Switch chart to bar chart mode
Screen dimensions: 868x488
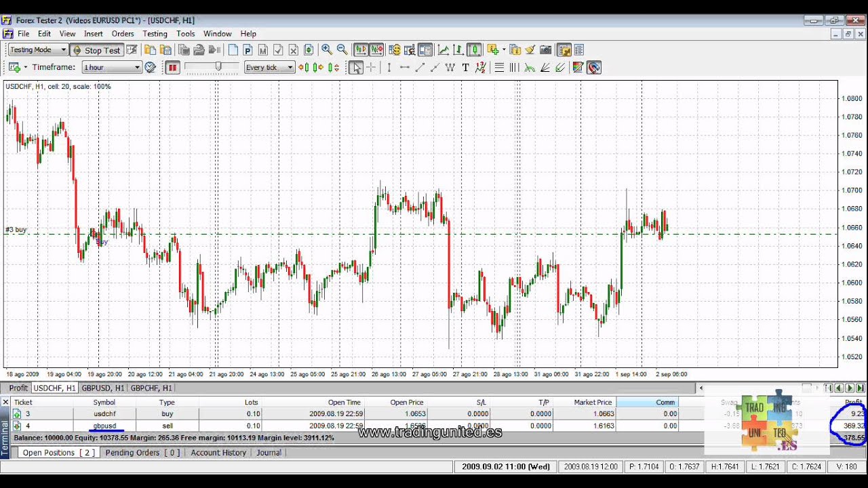pos(458,49)
